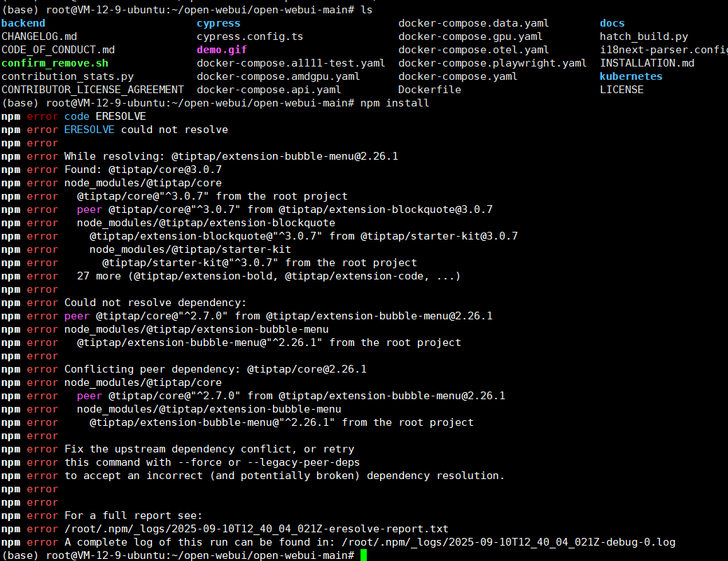This screenshot has height=561, width=728.
Task: Click 'CONTRIBUTOR_LICENSE_AGREEMENT' file name
Action: [x=92, y=90]
